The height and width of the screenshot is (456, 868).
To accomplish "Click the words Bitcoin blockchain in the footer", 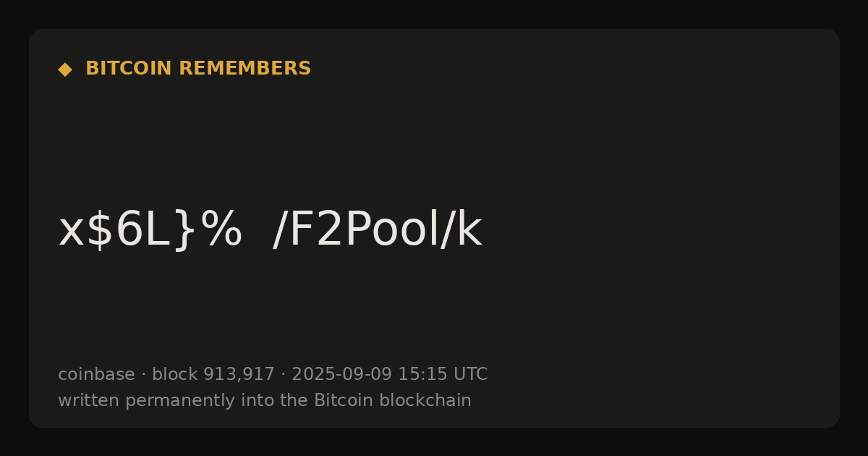I will (393, 400).
